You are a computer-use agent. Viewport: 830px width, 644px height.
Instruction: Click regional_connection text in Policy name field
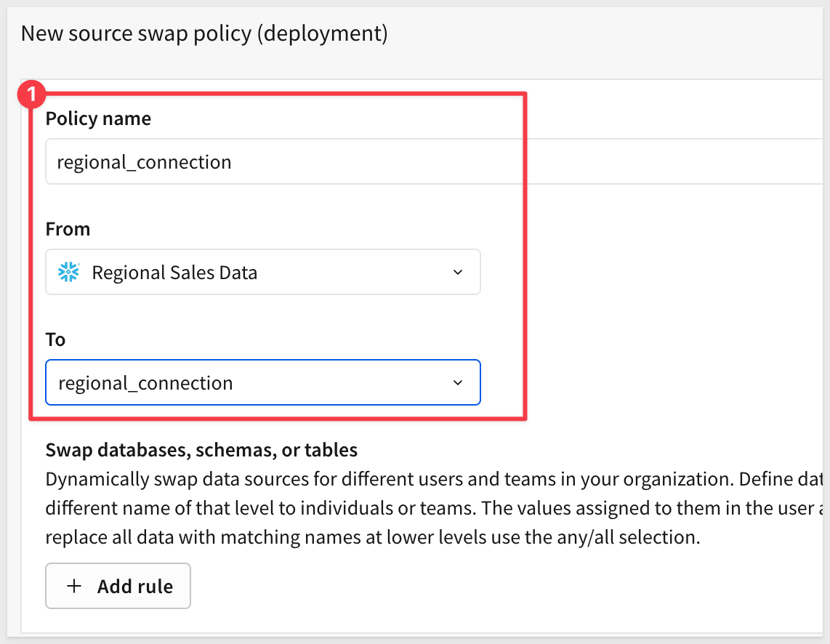pos(144,162)
